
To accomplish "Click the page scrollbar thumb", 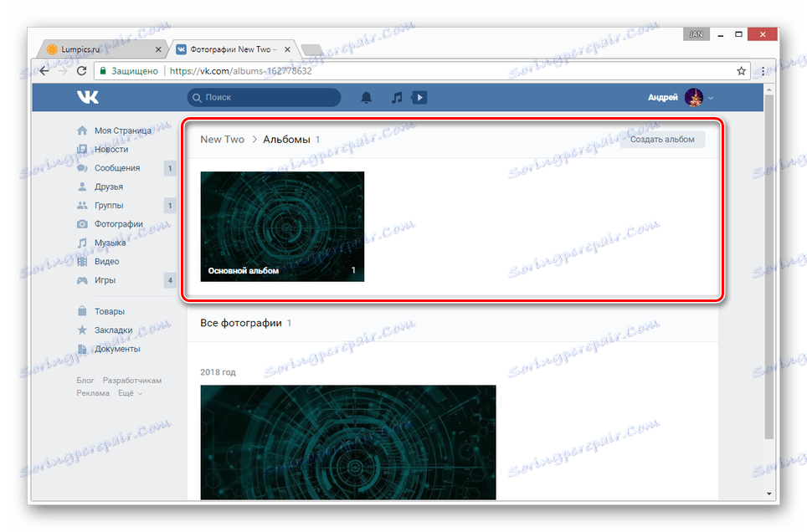I will (769, 268).
